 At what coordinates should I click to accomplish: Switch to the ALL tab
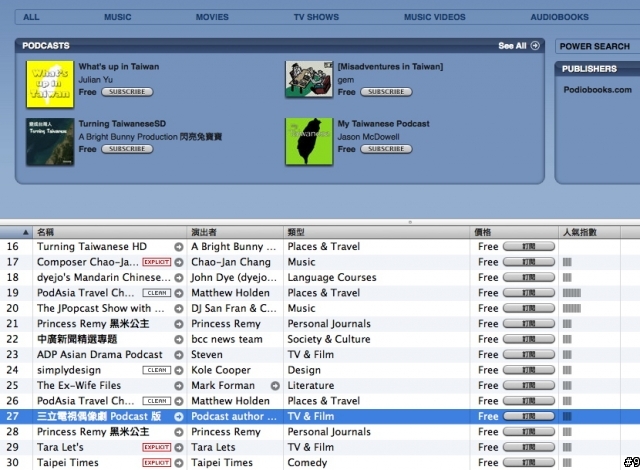(x=31, y=17)
